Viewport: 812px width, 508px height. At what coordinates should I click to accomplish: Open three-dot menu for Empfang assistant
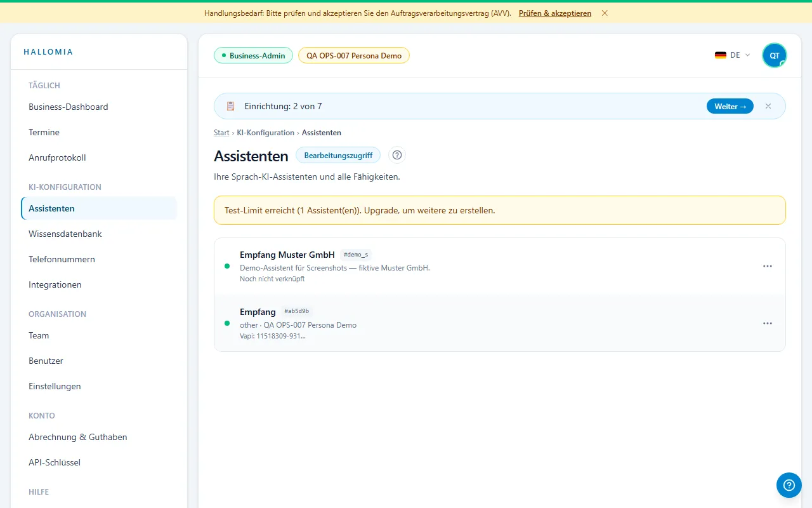coord(768,323)
